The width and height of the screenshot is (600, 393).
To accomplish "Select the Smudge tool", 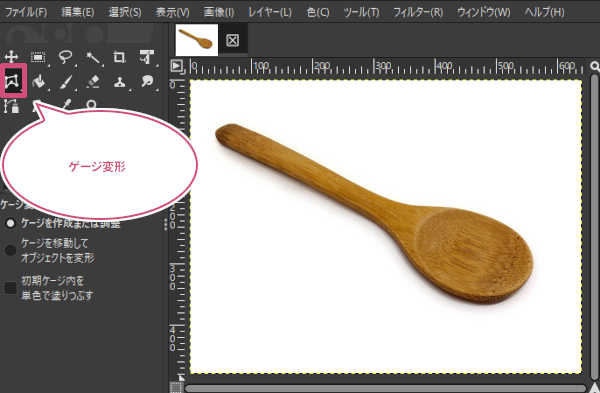I will pos(147,82).
